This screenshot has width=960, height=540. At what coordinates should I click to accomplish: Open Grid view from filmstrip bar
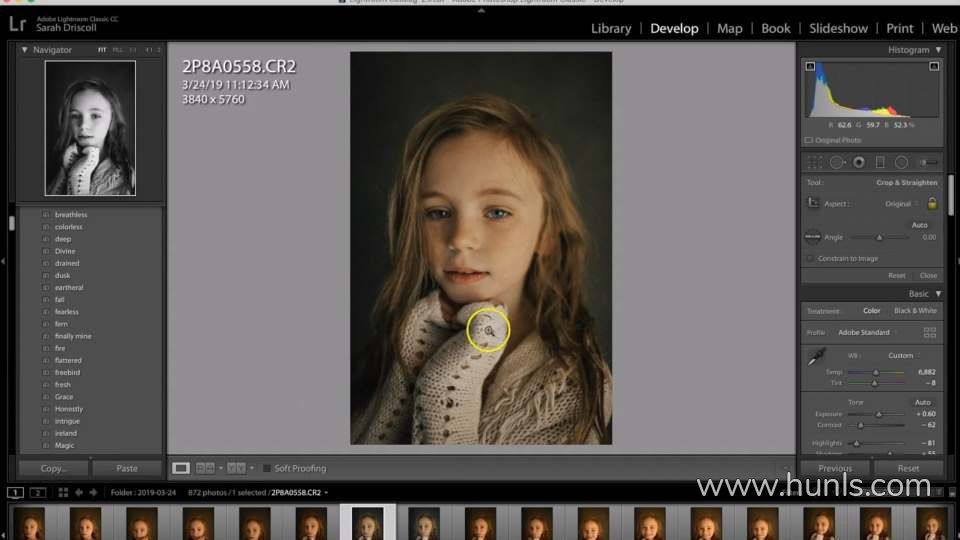point(62,492)
